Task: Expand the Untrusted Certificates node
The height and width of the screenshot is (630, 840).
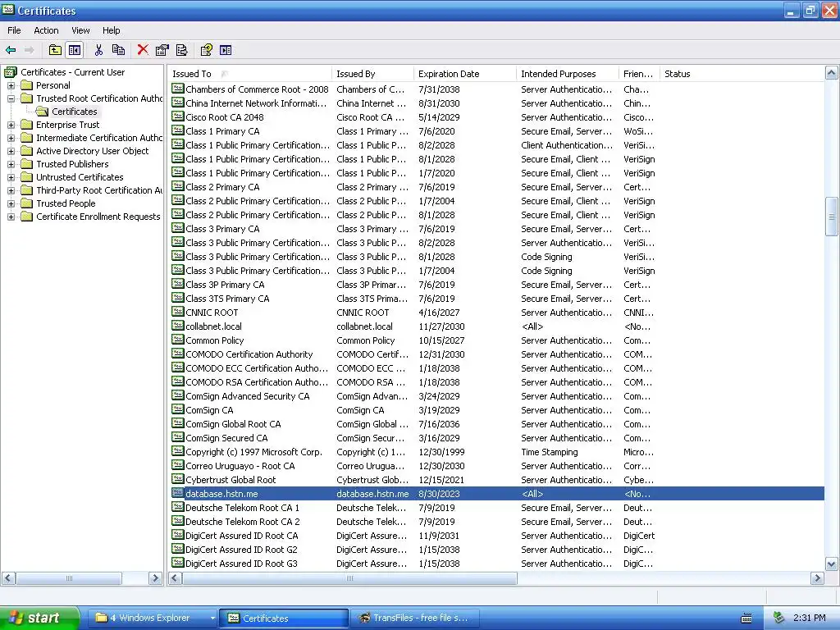Action: [11, 177]
